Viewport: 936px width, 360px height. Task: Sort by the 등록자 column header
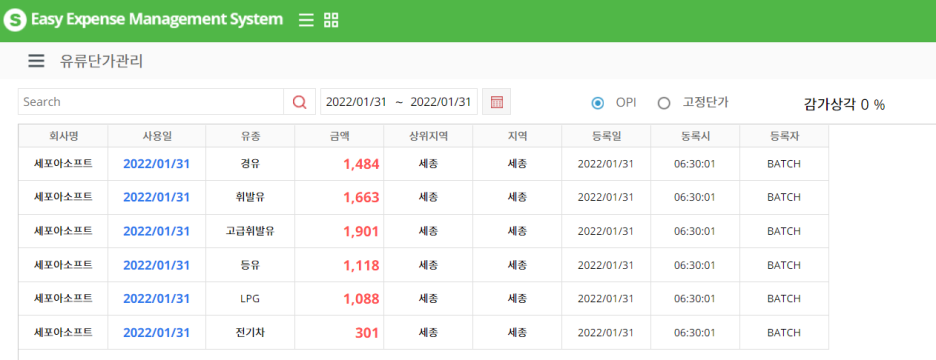(784, 136)
